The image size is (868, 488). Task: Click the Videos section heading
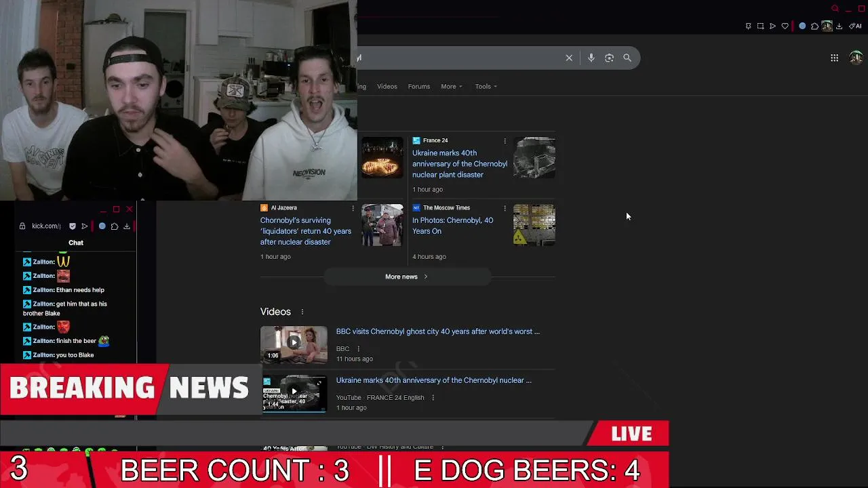[x=275, y=312]
